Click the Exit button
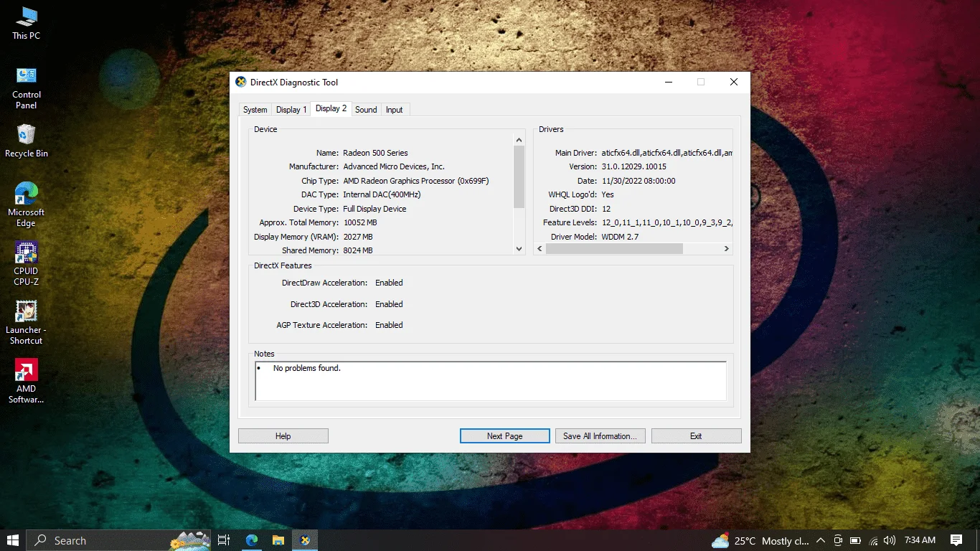Screen dimensions: 980x551 696,435
